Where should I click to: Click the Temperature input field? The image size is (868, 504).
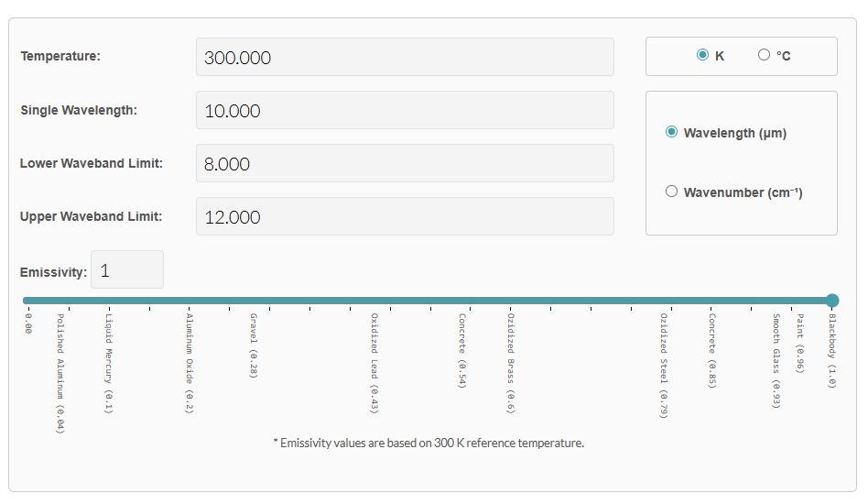pyautogui.click(x=404, y=57)
